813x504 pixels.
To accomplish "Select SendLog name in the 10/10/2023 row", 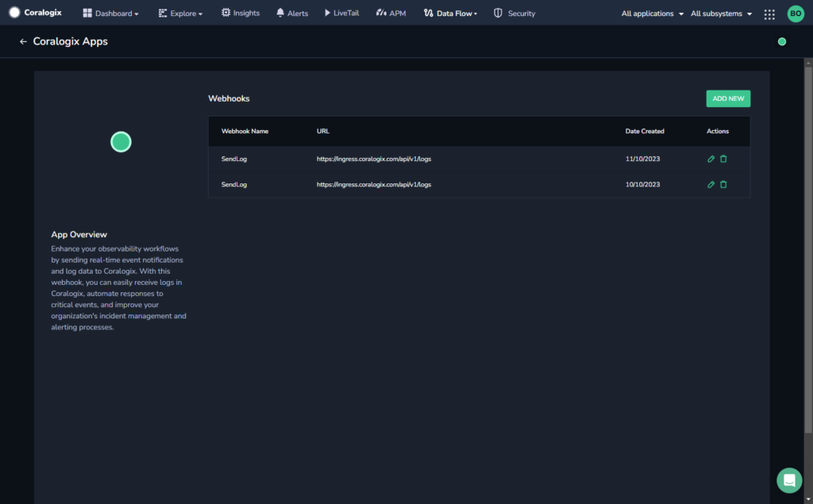I will click(x=234, y=184).
